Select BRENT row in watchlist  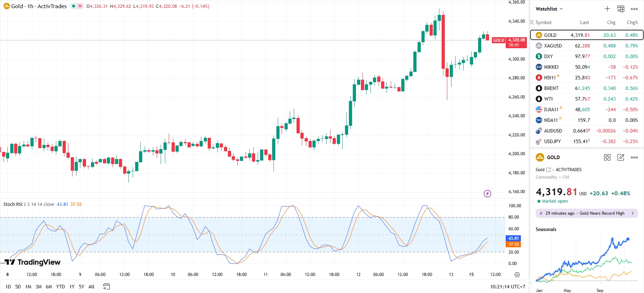pos(551,88)
